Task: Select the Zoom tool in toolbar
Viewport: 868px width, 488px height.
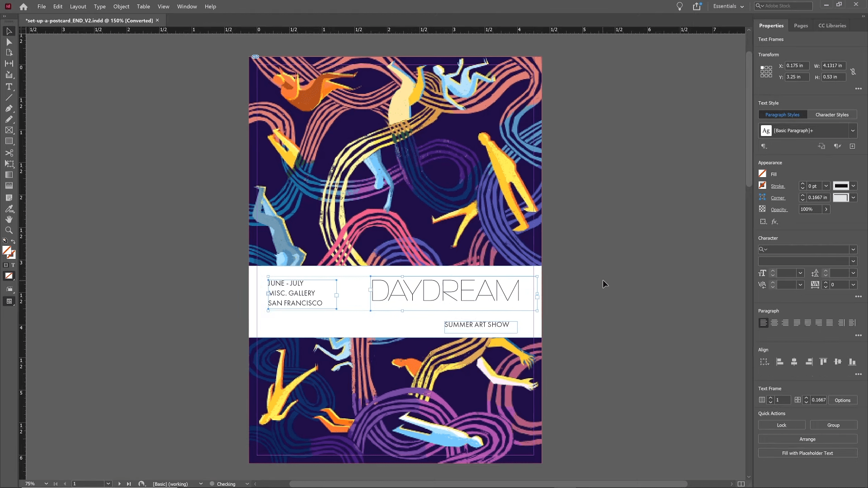Action: click(9, 230)
